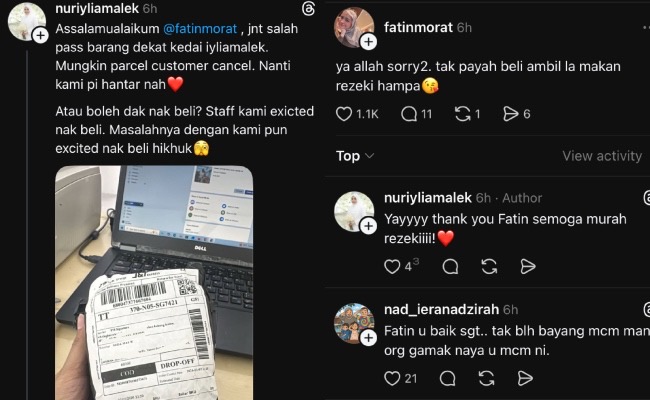
Task: Open View activity link
Action: click(601, 156)
